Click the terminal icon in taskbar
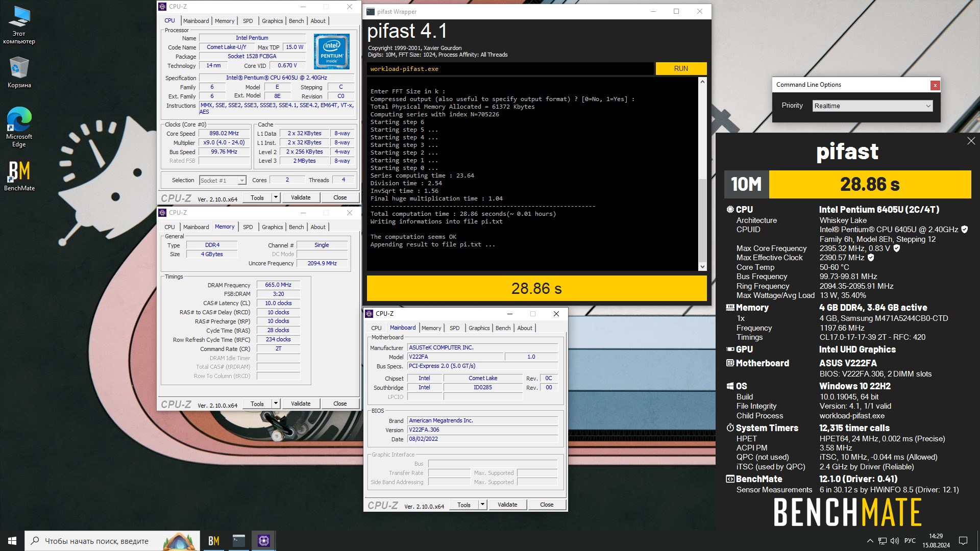This screenshot has width=980, height=551. [x=239, y=541]
